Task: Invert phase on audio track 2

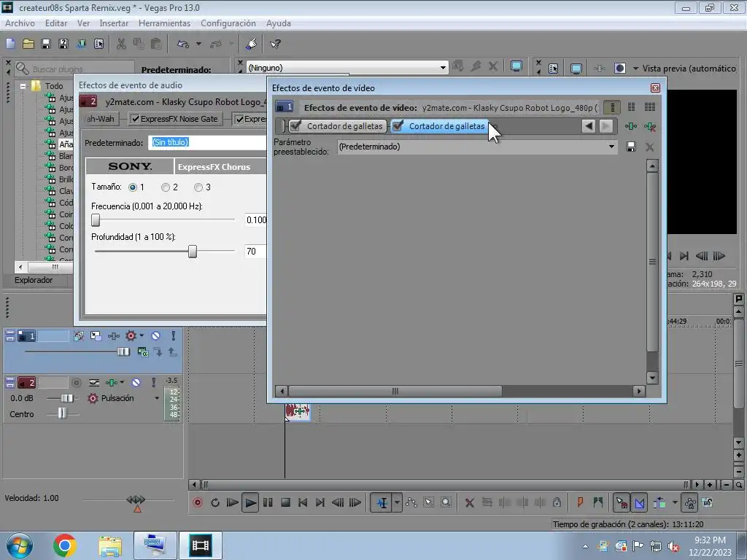Action: point(94,382)
